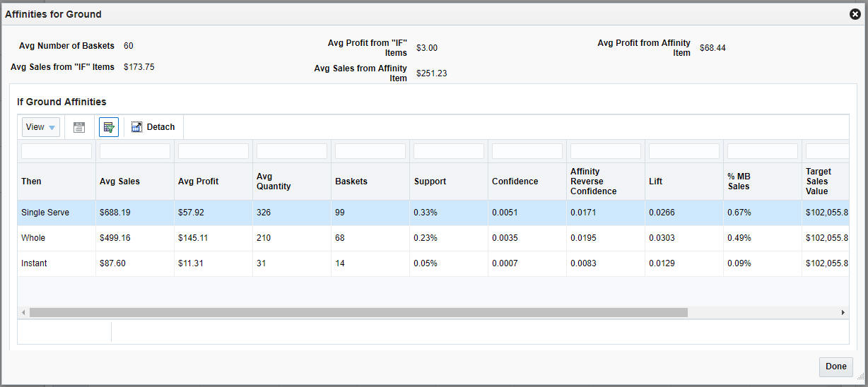Click the horizontal scrollbar left arrow

tap(23, 312)
